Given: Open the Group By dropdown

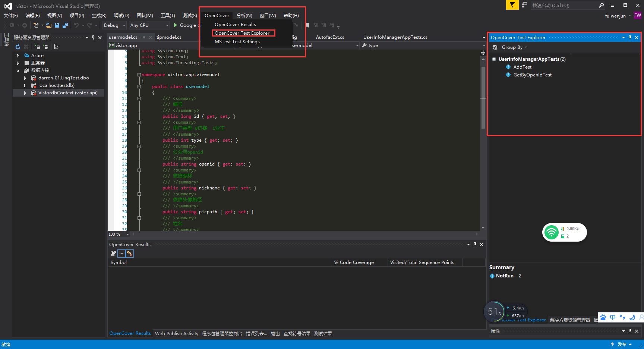Looking at the screenshot, I should (514, 47).
